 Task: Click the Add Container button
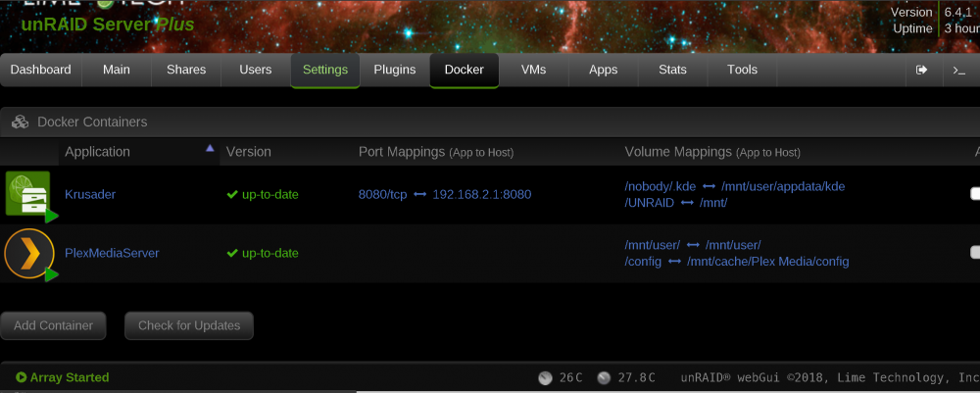[x=53, y=325]
